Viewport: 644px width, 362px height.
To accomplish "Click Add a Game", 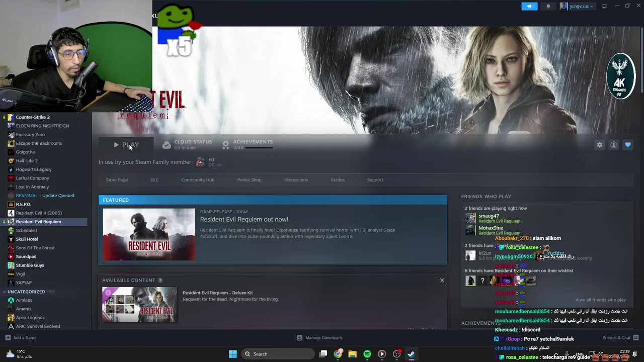I will click(21, 338).
